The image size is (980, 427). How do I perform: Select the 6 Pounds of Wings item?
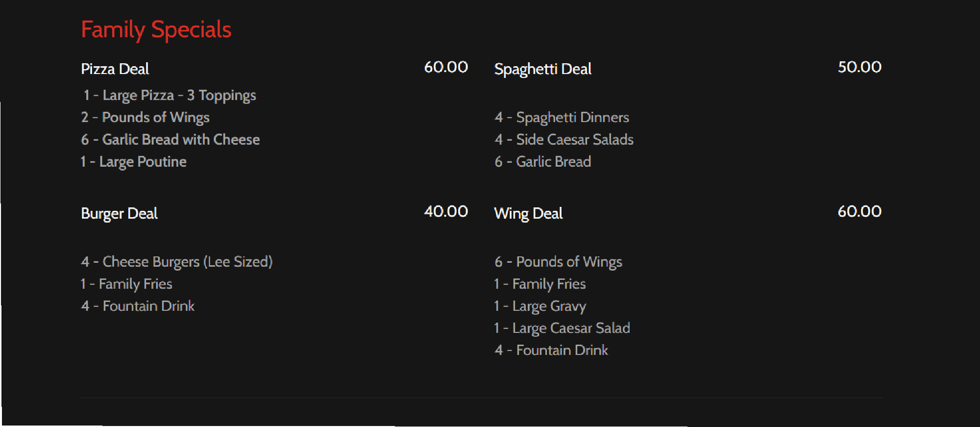pyautogui.click(x=558, y=262)
